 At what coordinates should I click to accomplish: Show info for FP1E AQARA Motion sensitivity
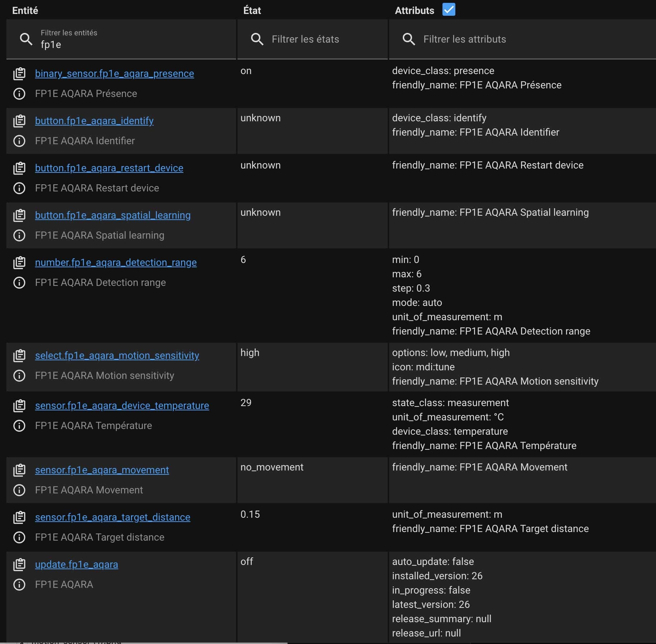(19, 376)
